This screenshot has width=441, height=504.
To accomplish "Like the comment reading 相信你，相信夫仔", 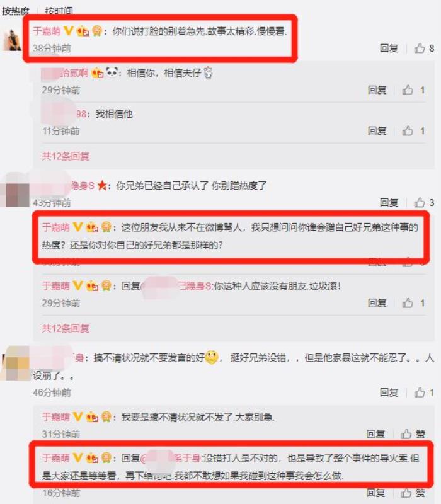I will pyautogui.click(x=408, y=89).
